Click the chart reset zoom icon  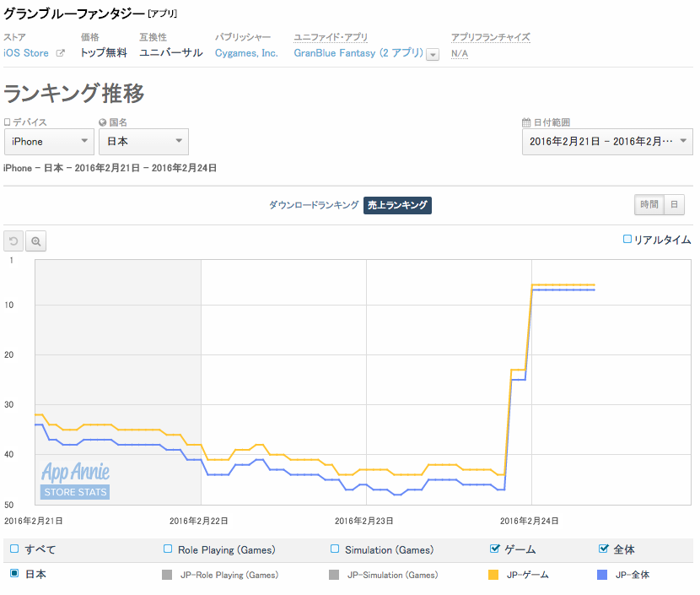click(x=13, y=241)
